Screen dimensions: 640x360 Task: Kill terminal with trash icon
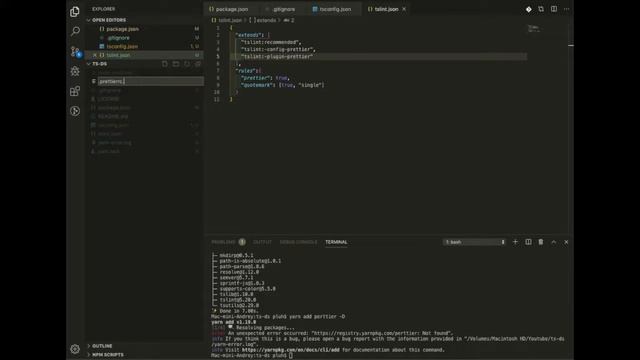541,242
